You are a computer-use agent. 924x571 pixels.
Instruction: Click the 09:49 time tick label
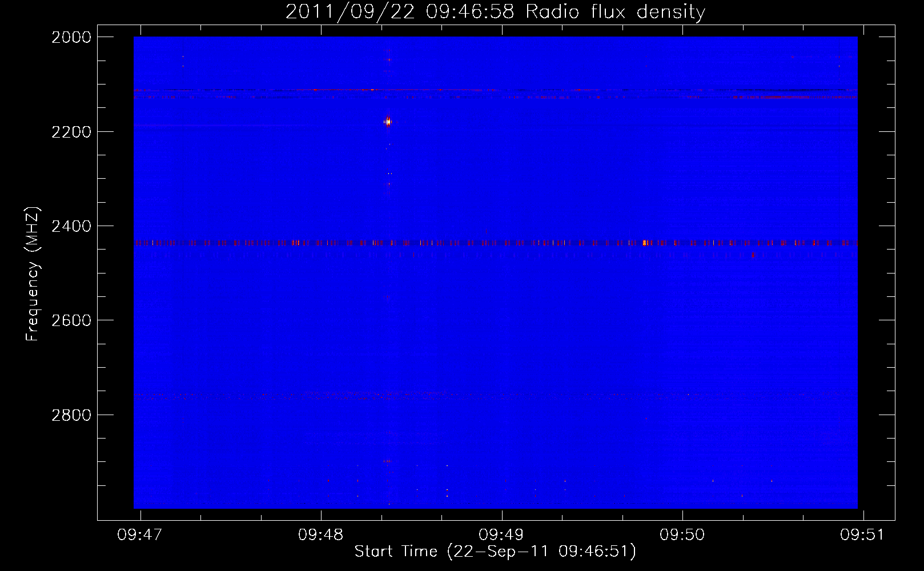(501, 535)
